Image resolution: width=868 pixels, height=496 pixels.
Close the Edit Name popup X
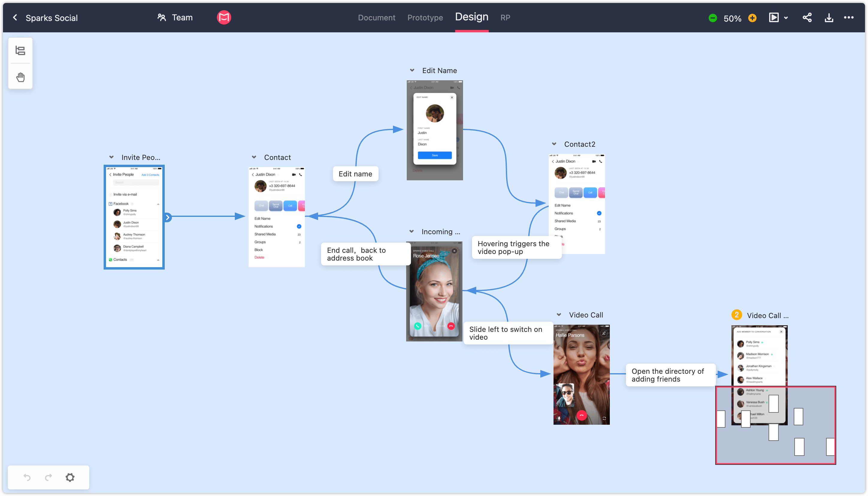point(452,97)
